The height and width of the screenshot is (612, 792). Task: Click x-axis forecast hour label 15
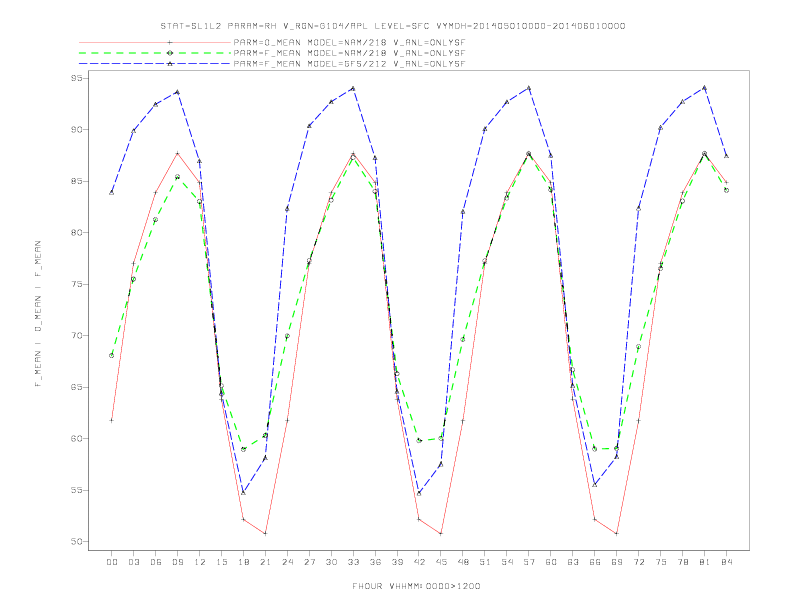pyautogui.click(x=221, y=562)
